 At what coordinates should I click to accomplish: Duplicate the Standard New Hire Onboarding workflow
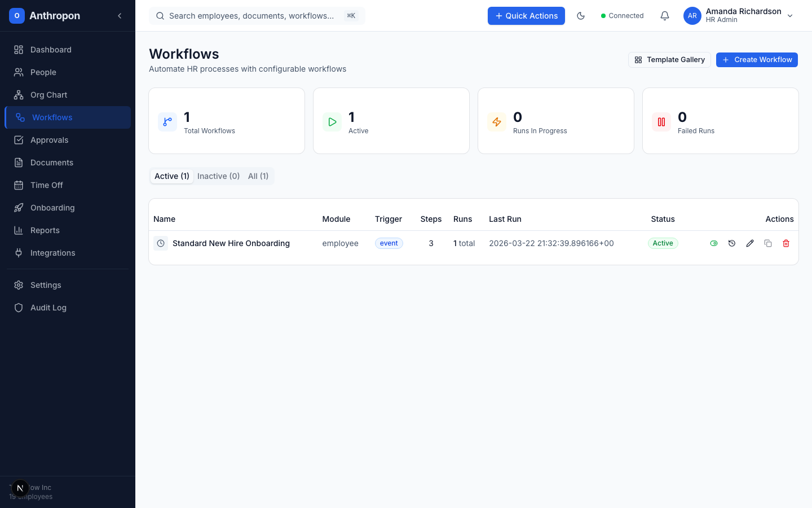point(768,243)
